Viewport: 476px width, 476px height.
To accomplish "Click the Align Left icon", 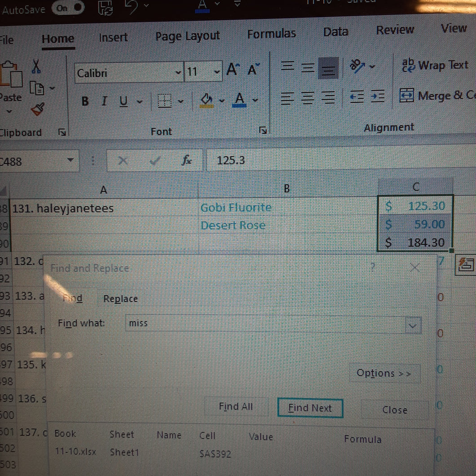I will pyautogui.click(x=287, y=98).
